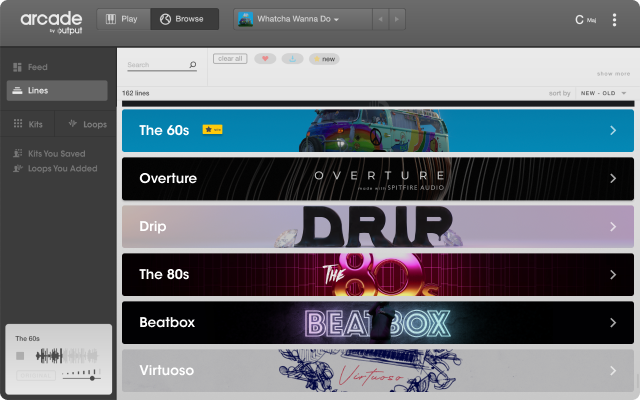Open The 80s line
The width and height of the screenshot is (640, 400).
click(x=378, y=275)
